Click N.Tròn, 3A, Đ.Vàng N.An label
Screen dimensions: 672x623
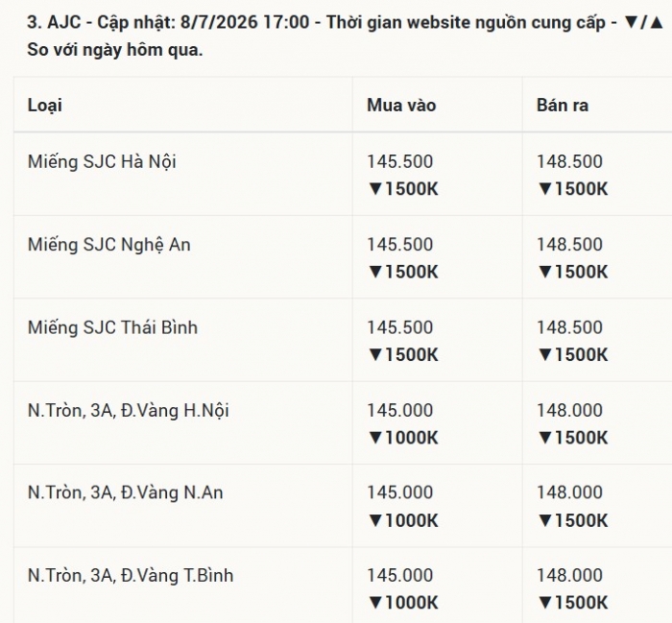point(125,492)
